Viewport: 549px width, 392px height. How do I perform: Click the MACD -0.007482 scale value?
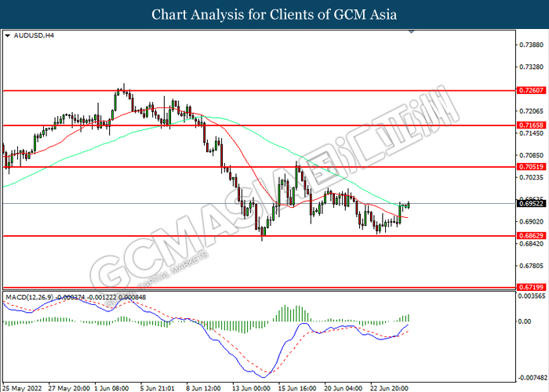pyautogui.click(x=533, y=378)
